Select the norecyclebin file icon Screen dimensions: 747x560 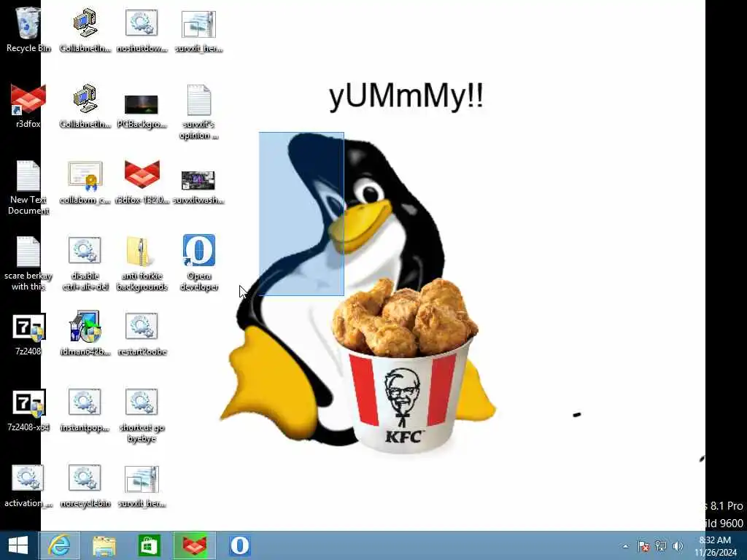click(85, 486)
